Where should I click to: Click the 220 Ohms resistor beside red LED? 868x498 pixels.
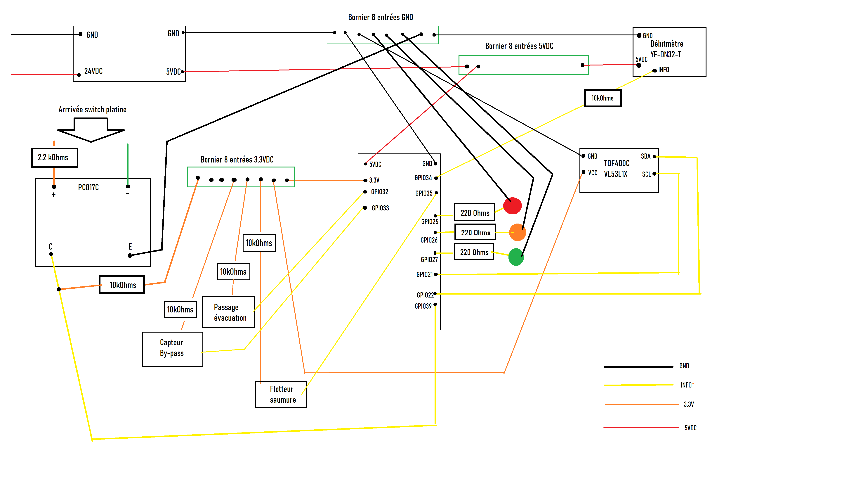pyautogui.click(x=475, y=213)
